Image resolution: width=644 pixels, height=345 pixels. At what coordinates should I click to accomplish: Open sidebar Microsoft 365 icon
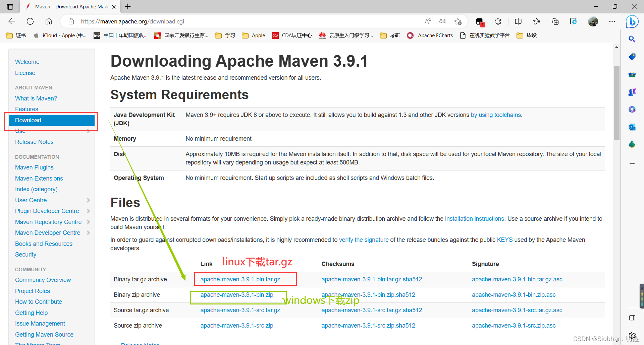632,109
